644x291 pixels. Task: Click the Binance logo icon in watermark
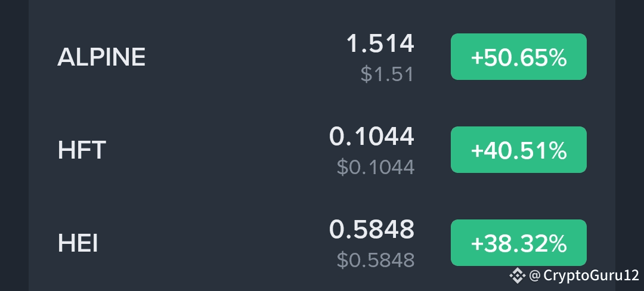pos(517,275)
